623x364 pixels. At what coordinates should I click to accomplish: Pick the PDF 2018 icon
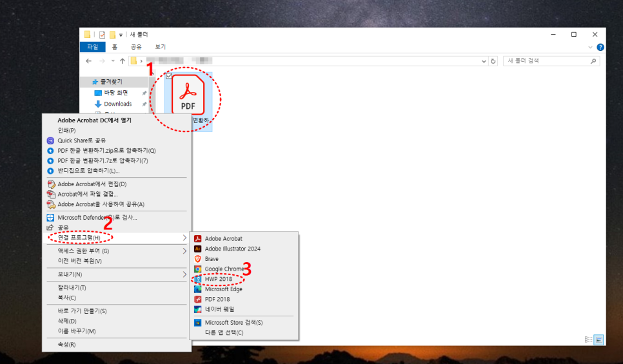197,300
